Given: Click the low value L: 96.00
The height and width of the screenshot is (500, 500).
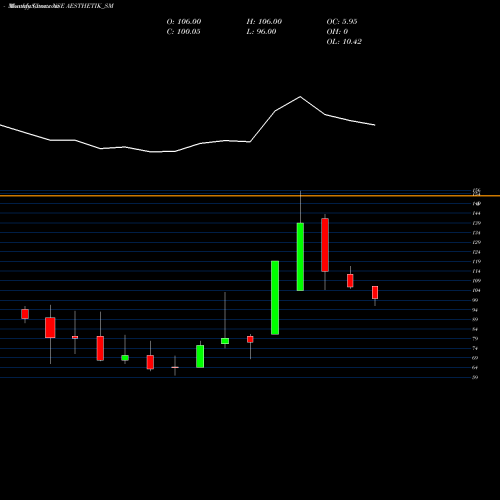Looking at the screenshot, I should pos(261,32).
